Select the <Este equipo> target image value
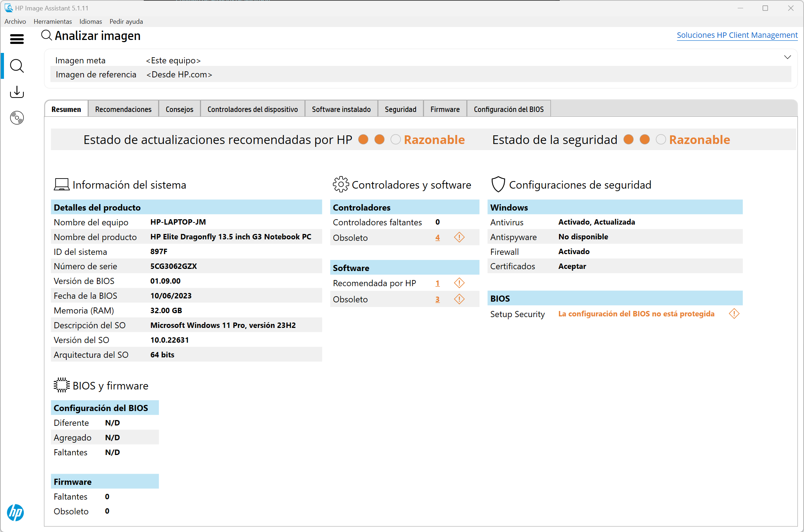804x532 pixels. 173,60
